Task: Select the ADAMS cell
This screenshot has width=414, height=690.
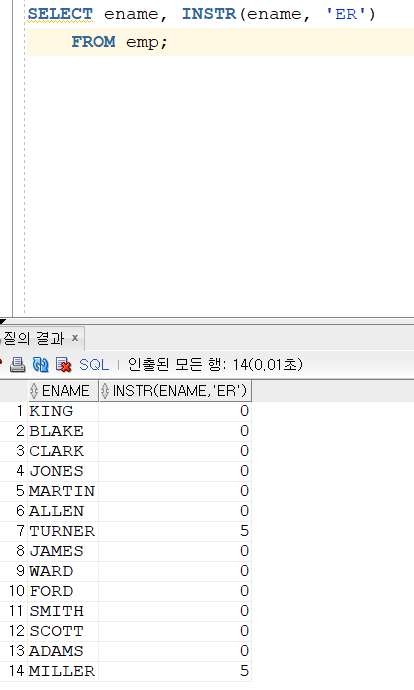Action: pos(63,651)
